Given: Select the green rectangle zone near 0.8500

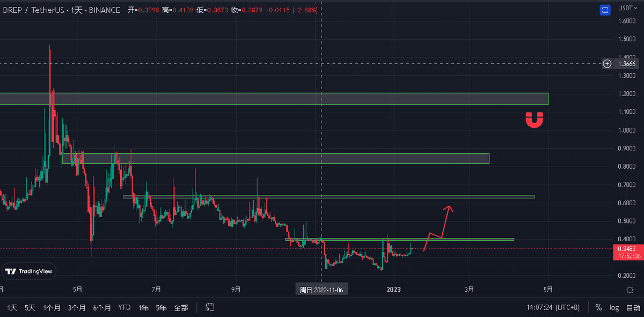Looking at the screenshot, I should 275,158.
